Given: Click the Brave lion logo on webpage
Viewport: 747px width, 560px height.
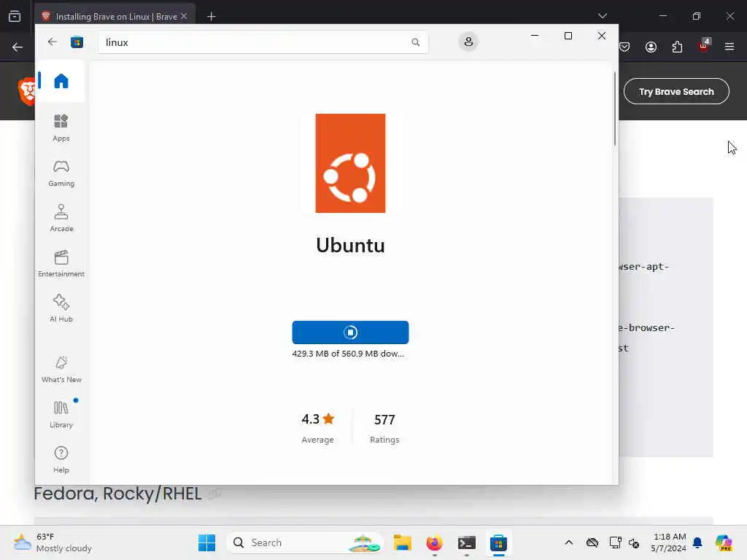Looking at the screenshot, I should coord(27,91).
